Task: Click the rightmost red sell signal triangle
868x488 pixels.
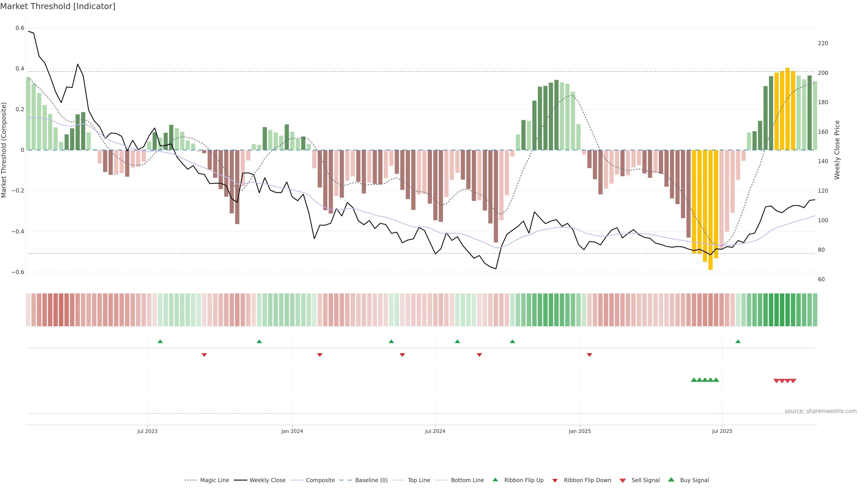Action: tap(793, 381)
